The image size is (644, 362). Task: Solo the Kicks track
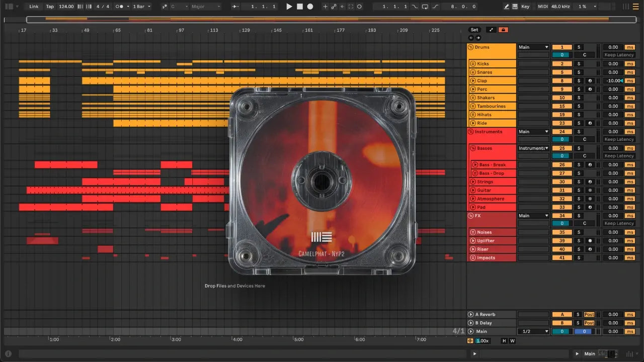pyautogui.click(x=579, y=64)
